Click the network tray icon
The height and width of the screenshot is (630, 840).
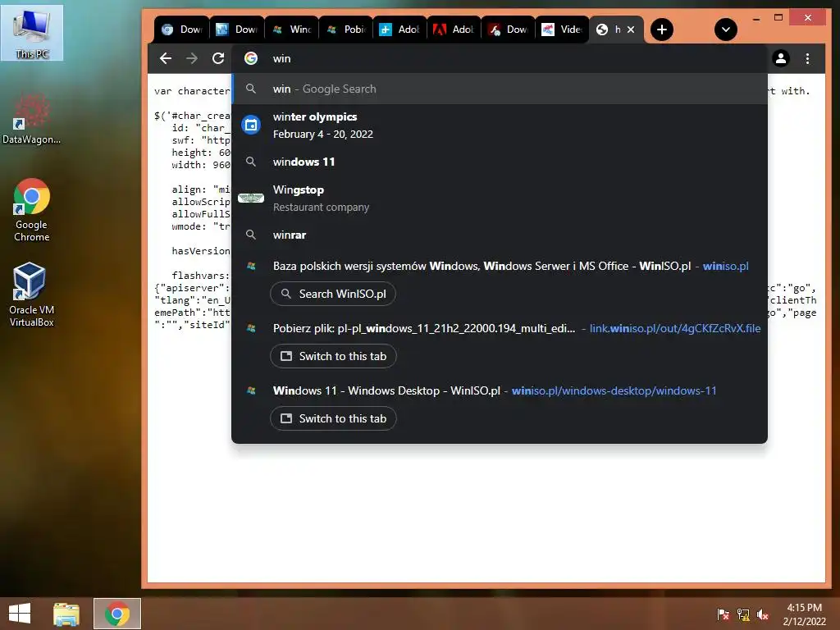tap(743, 614)
